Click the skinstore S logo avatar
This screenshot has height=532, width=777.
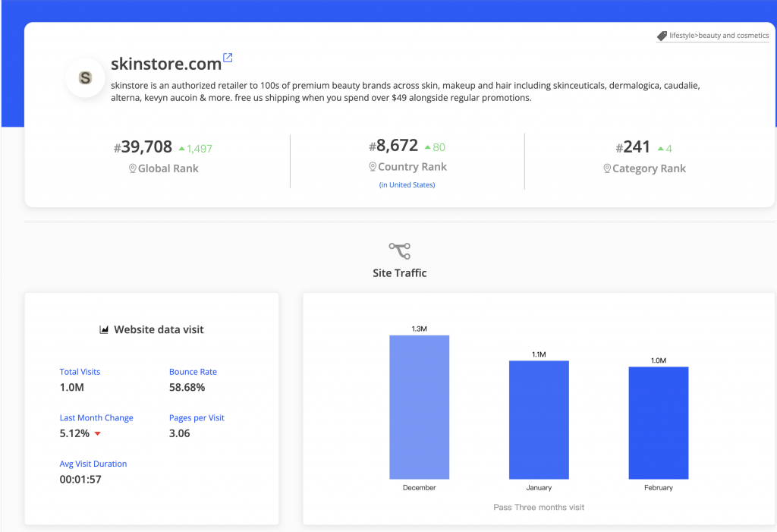85,77
